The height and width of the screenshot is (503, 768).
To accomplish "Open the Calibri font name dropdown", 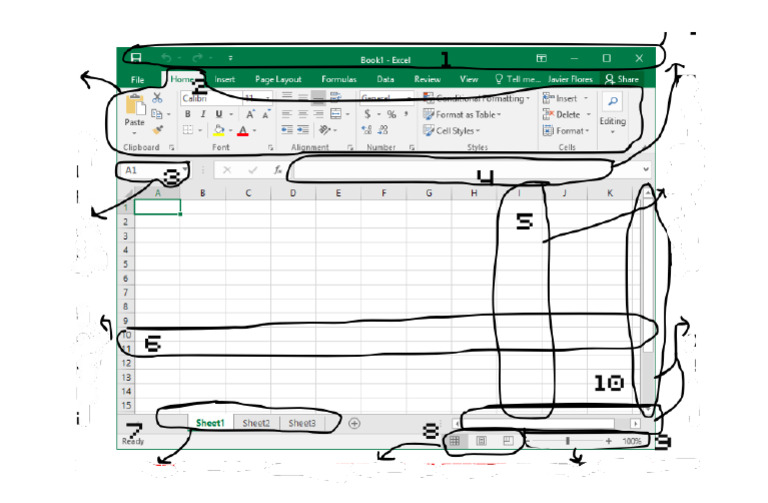I will 210,98.
